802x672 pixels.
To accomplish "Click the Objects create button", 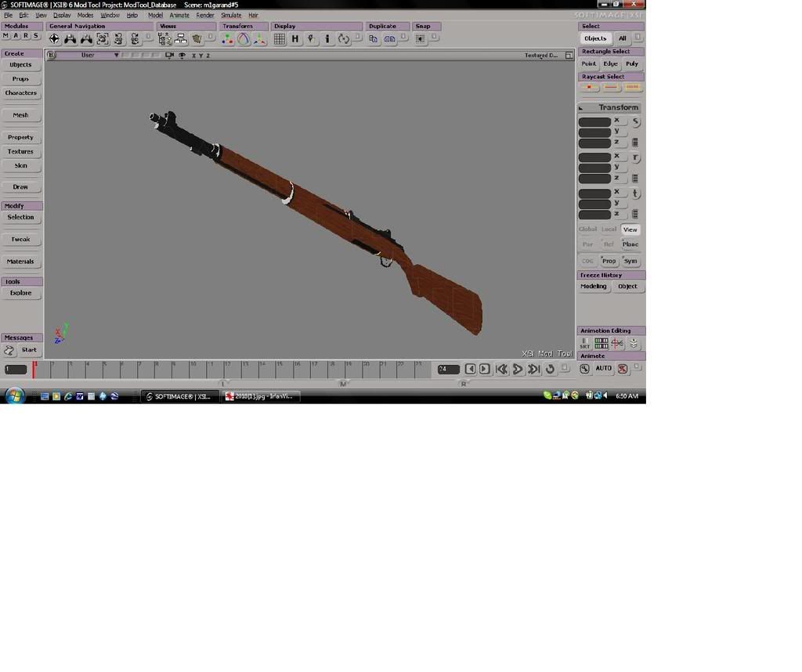I will tap(21, 65).
